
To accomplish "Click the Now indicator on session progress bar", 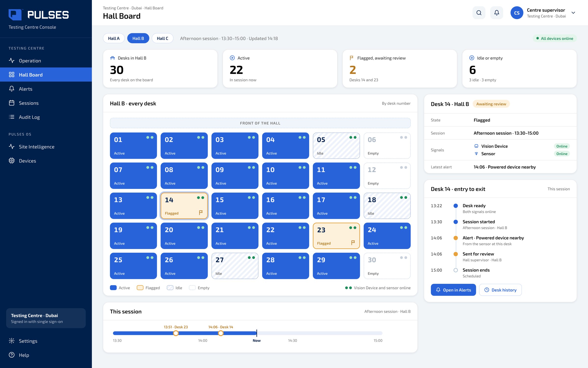I will pyautogui.click(x=257, y=333).
